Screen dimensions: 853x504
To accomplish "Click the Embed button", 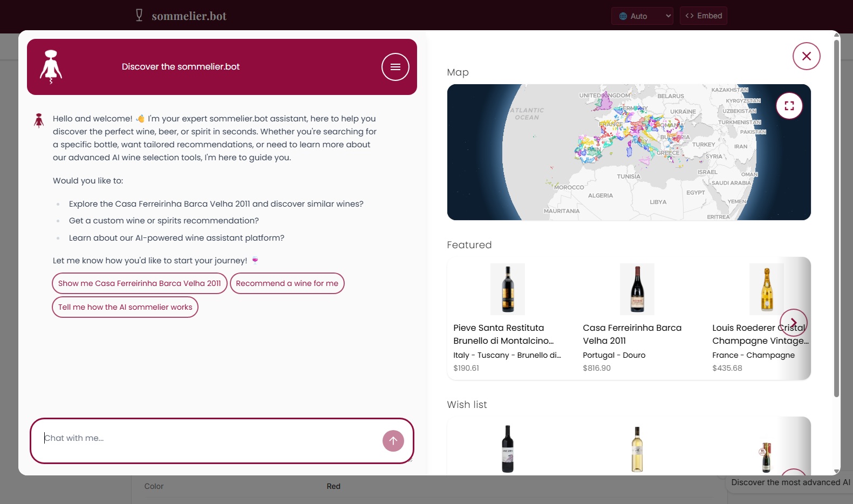I will (x=703, y=16).
